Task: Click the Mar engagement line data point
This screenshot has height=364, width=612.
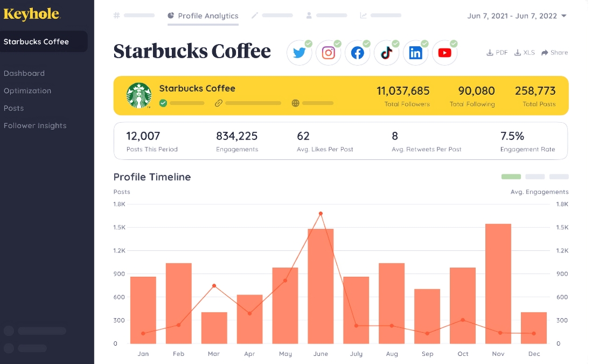Action: coord(214,285)
